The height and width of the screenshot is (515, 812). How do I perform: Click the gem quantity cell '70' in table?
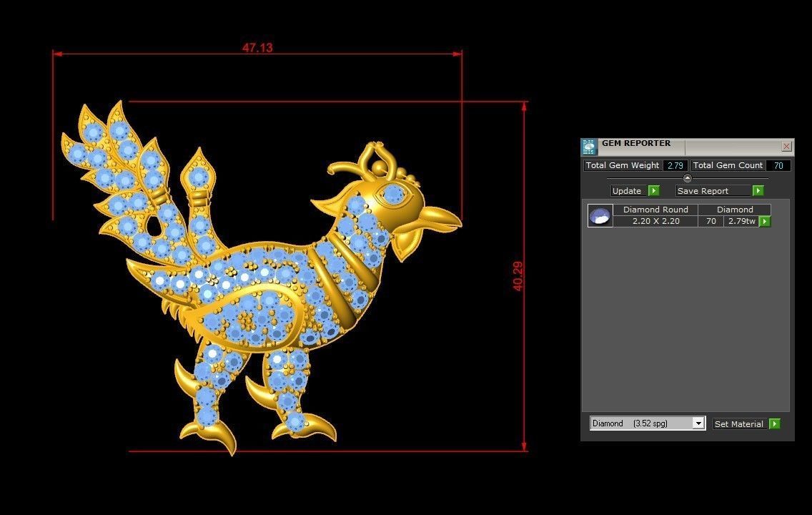711,221
